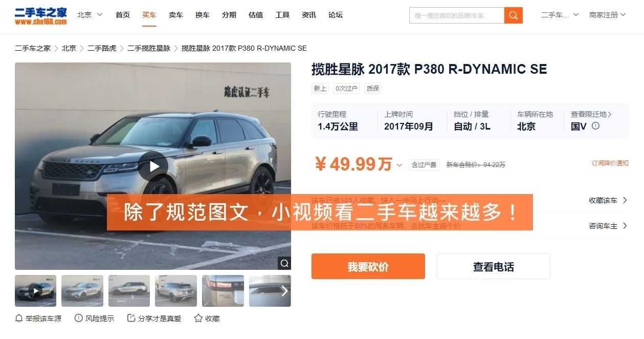Screen dimensions: 644x339
Task: Click the next arrow on thumbnail strip
Action: pos(284,291)
